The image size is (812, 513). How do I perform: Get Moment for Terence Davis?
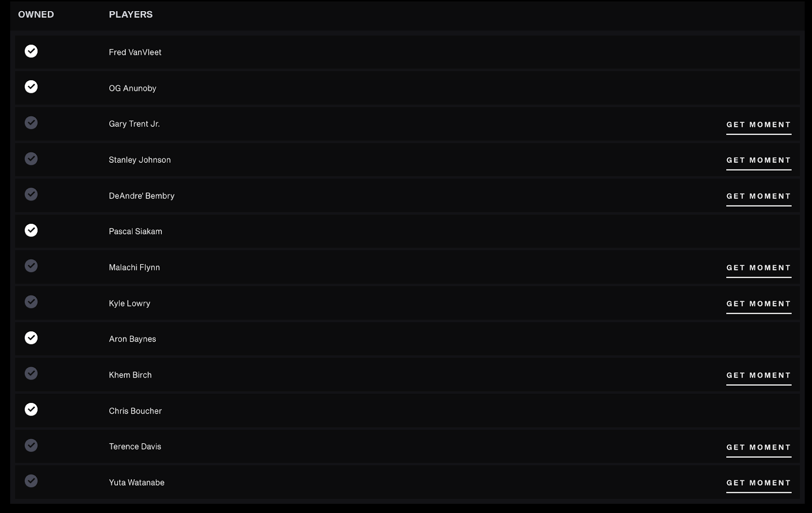point(759,448)
